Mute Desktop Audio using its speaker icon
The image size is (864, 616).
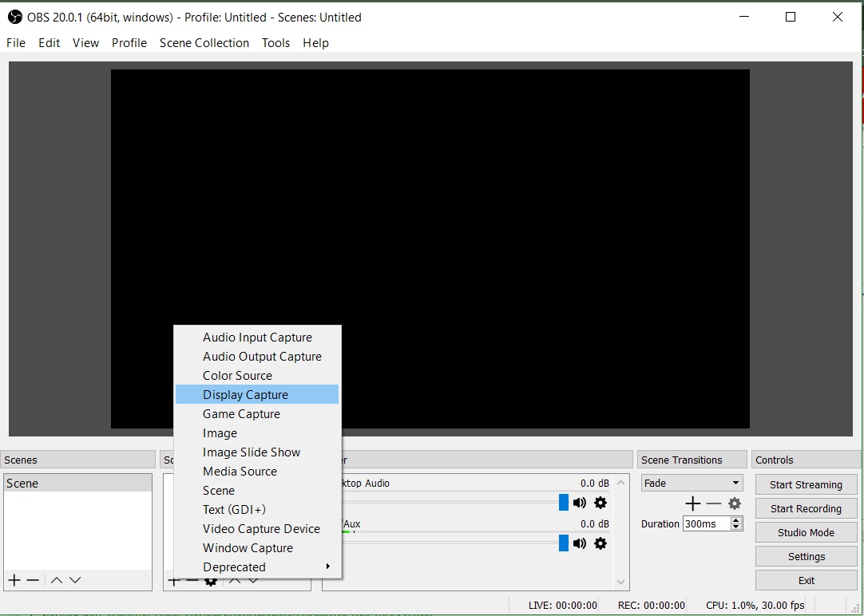579,503
